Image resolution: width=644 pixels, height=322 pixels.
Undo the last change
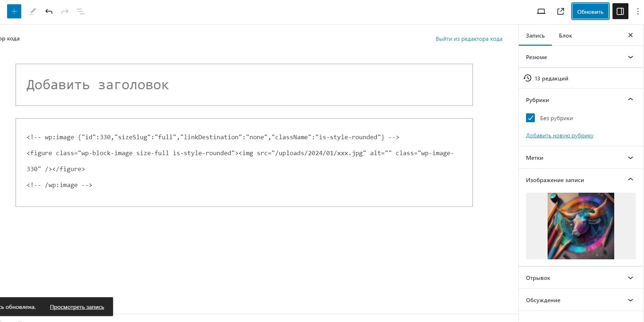click(49, 11)
